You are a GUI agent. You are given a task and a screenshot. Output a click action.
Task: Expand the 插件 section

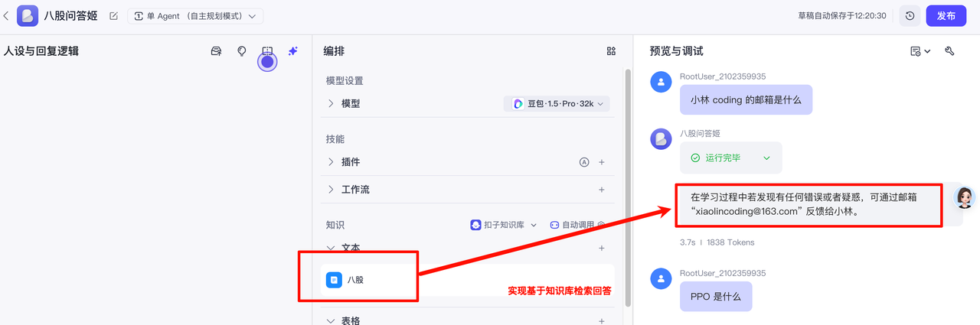[331, 162]
